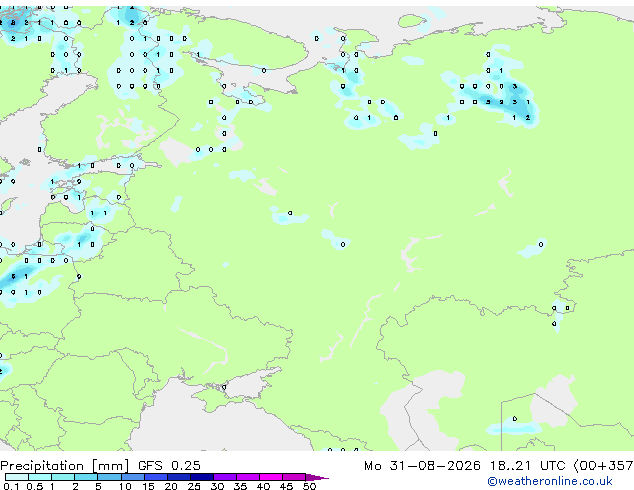634x490 pixels.
Task: Click the 35–40 mm legend color swatch
Action: pos(248,477)
